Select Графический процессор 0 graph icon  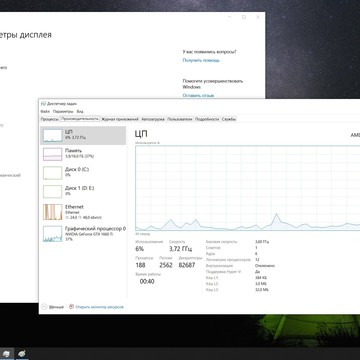click(53, 233)
